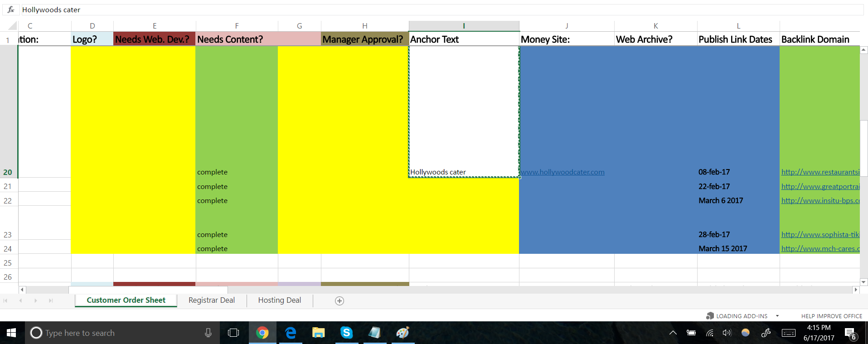Click the formula bar text field
This screenshot has height=344, width=868.
(408, 10)
